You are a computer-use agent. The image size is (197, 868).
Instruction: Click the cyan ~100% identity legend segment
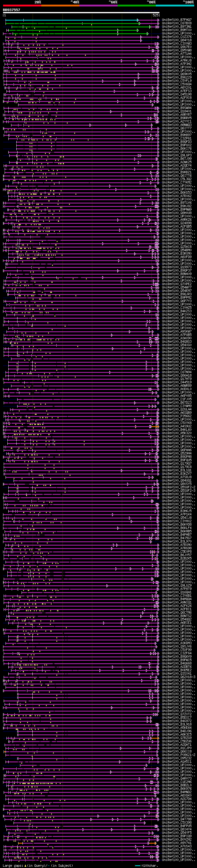[x=175, y=6]
